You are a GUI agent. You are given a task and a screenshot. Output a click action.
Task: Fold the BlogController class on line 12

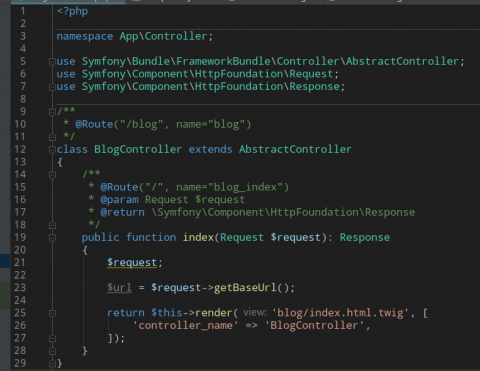coord(52,150)
